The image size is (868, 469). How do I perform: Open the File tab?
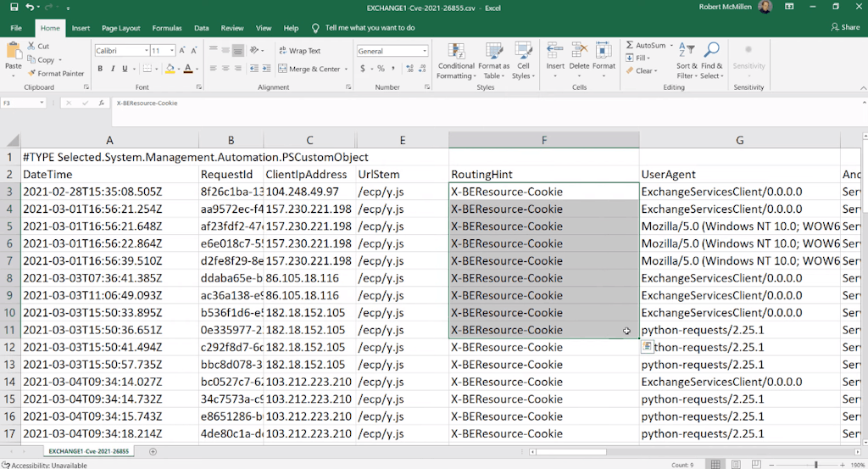[16, 28]
